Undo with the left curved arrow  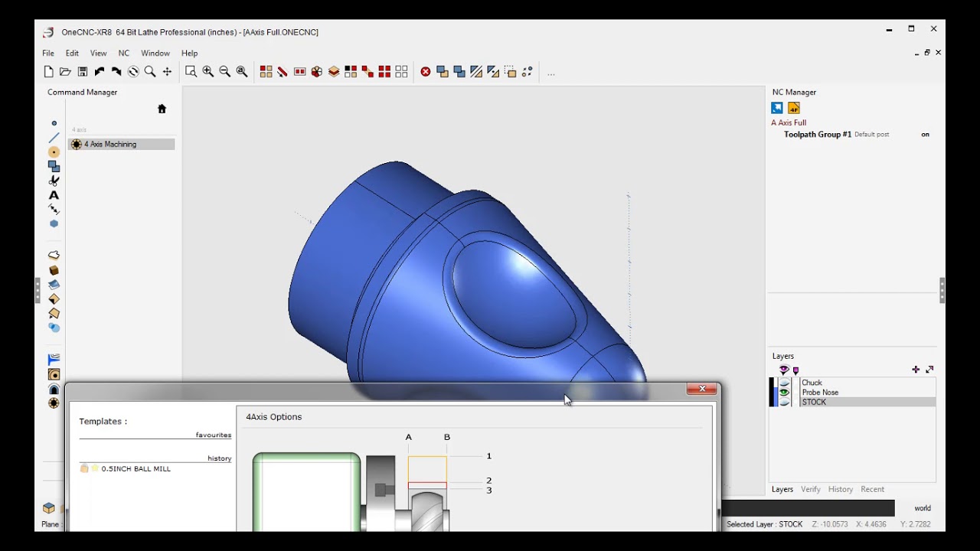tap(100, 72)
